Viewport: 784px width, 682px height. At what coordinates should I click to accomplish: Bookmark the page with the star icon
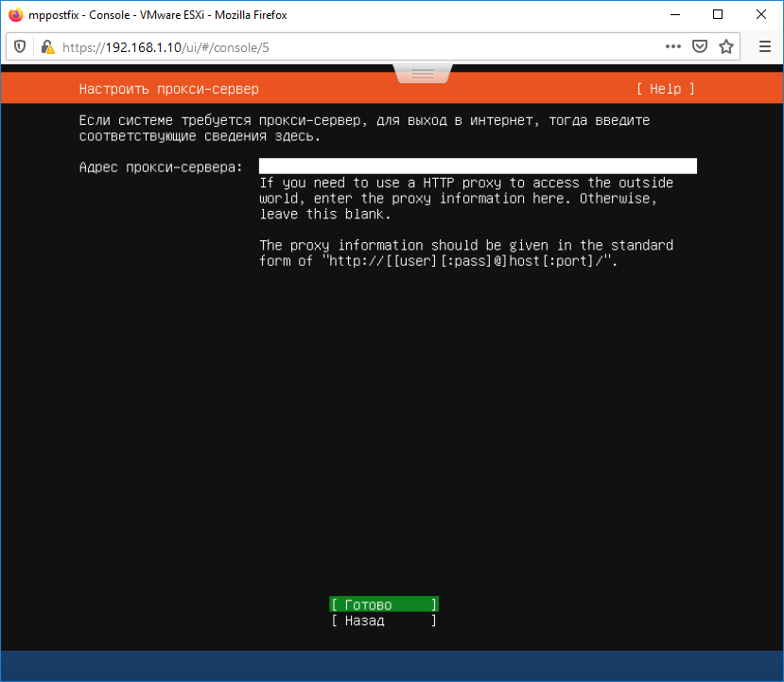(726, 45)
